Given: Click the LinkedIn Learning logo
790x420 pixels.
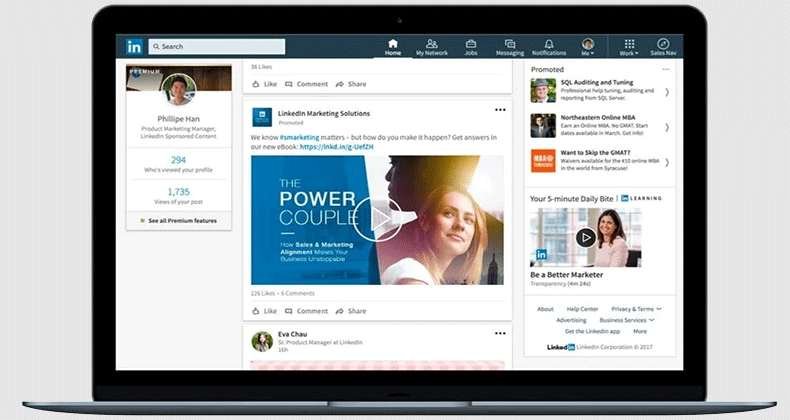Looking at the screenshot, I should [x=641, y=198].
